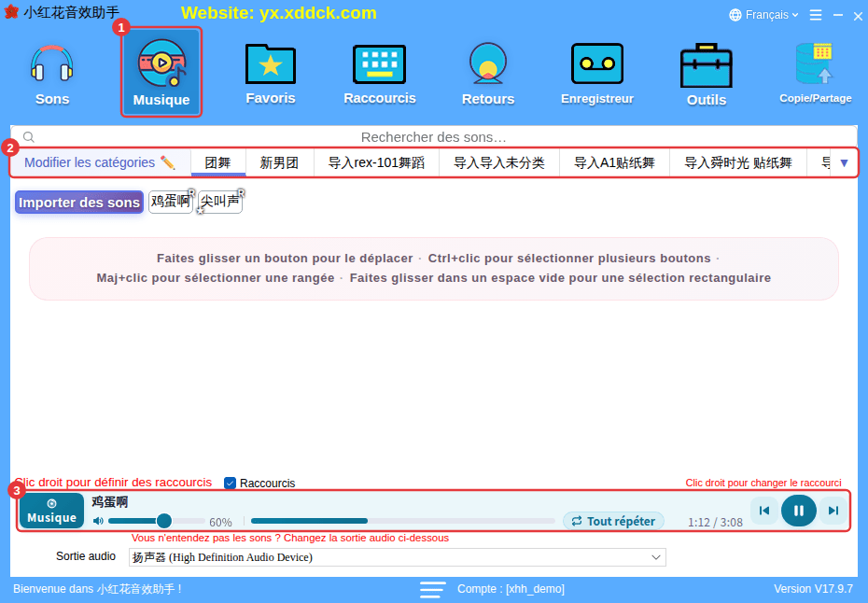Viewport: 868px width, 603px height.
Task: Switch to the 导入导入未分类 tab
Action: (x=499, y=162)
